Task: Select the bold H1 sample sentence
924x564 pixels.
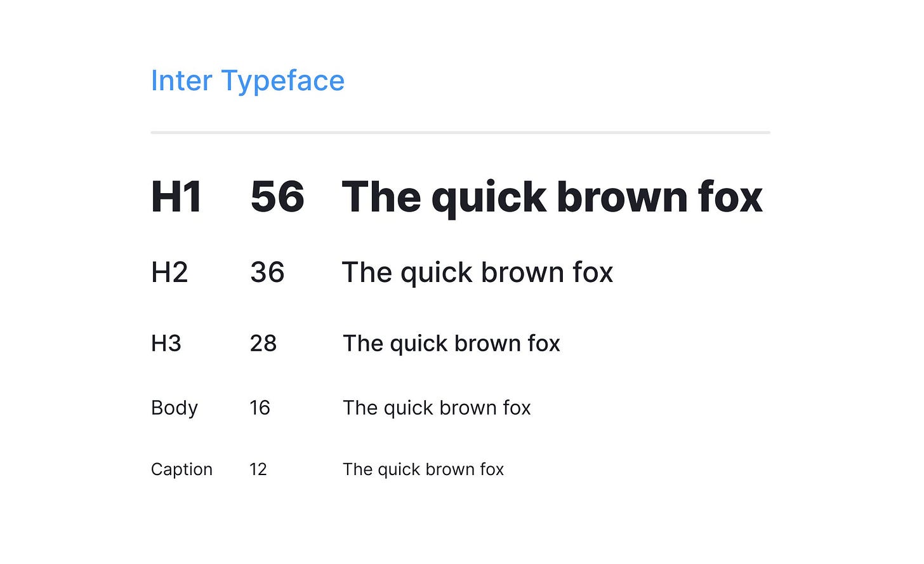Action: (552, 198)
